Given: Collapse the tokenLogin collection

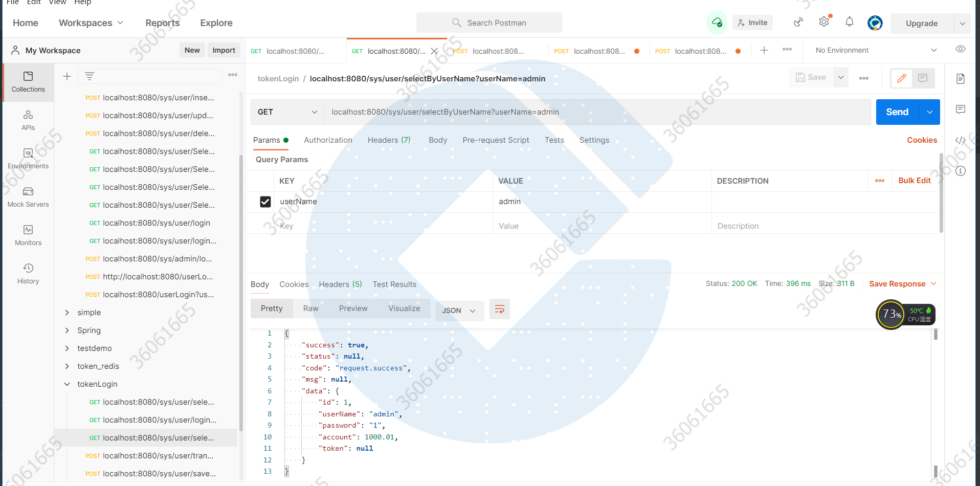Looking at the screenshot, I should [67, 384].
